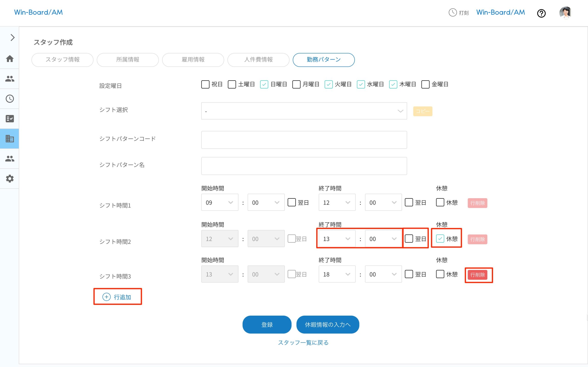Switch to the 所属情報 tab

(127, 60)
